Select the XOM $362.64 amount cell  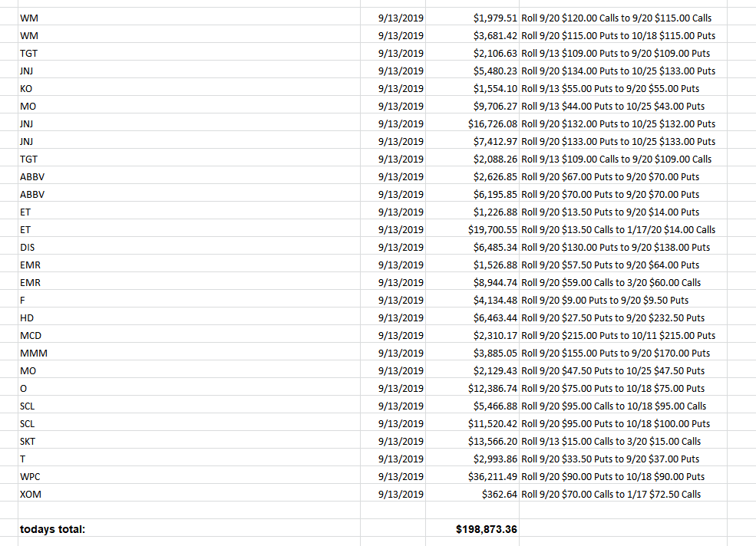(473, 494)
